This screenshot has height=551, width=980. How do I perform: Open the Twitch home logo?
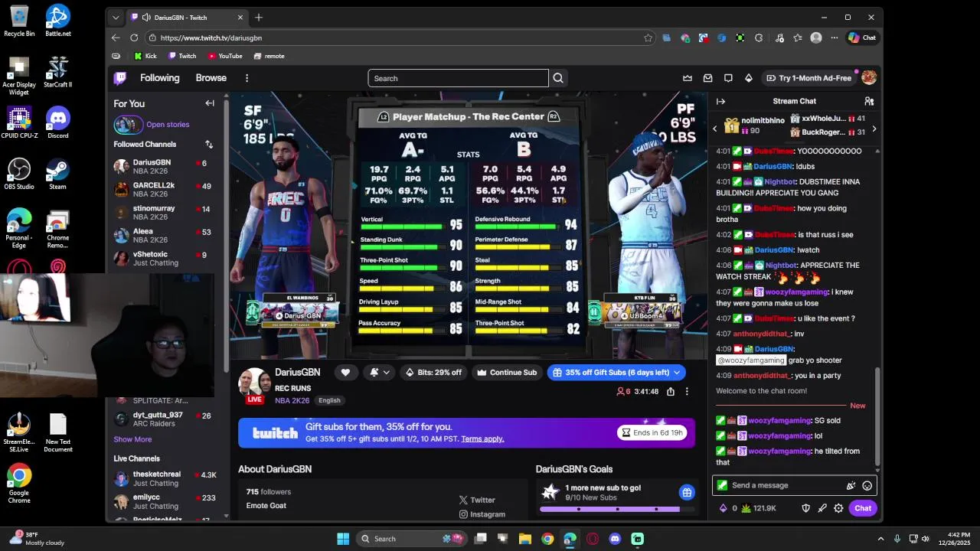[x=120, y=78]
